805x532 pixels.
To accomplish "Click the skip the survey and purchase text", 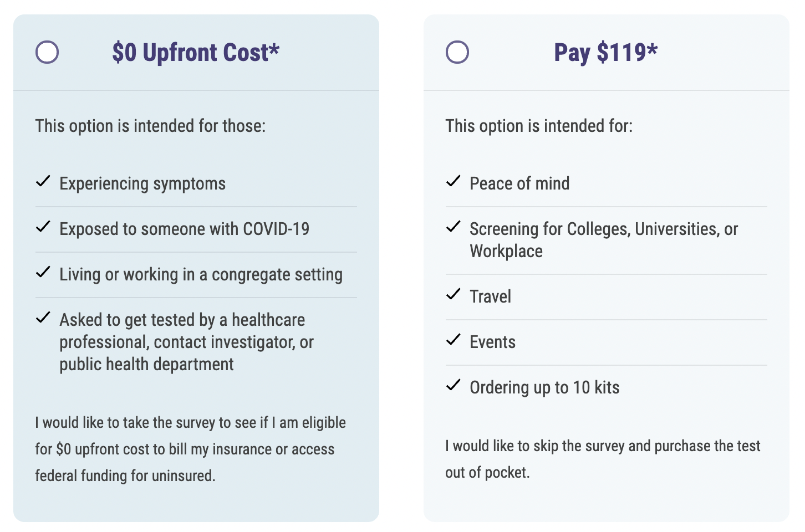I will [603, 459].
